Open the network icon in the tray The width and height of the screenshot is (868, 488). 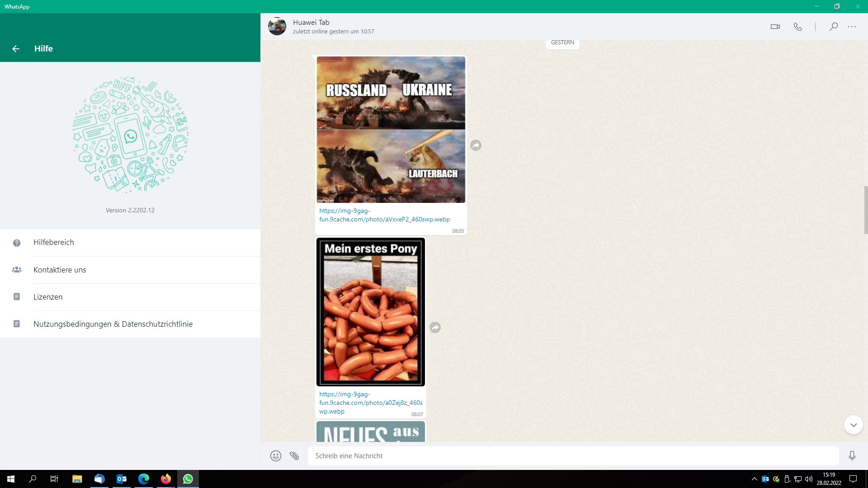click(798, 479)
